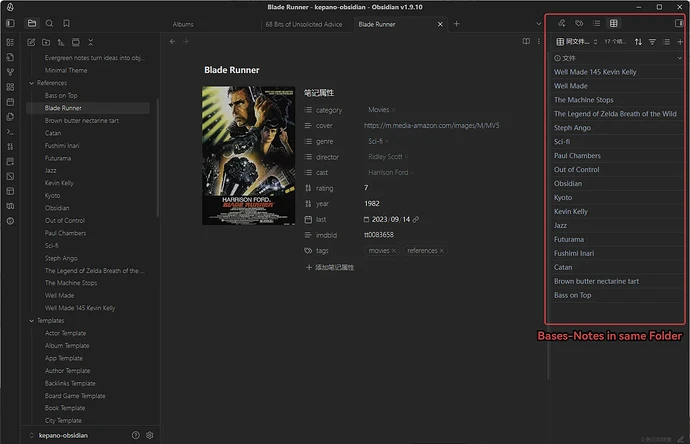Click 添加笔记属性 add property button
This screenshot has width=690, height=444.
[x=330, y=267]
